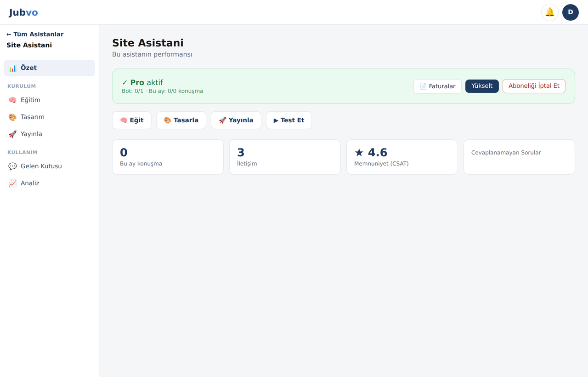Image resolution: width=588 pixels, height=377 pixels.
Task: Open the Bu ay konuşma card
Action: pyautogui.click(x=168, y=157)
